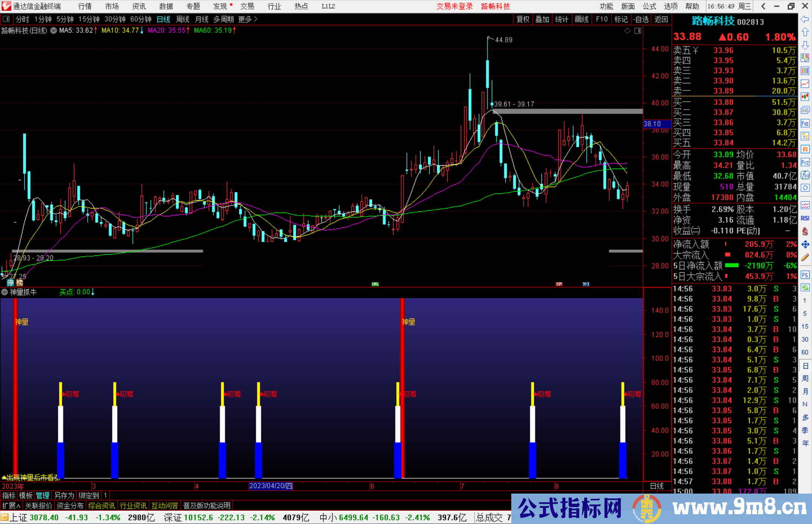Image resolution: width=812 pixels, height=524 pixels.
Task: Collapse the 神量抓牛 indicator panel arrow
Action: 5,292
